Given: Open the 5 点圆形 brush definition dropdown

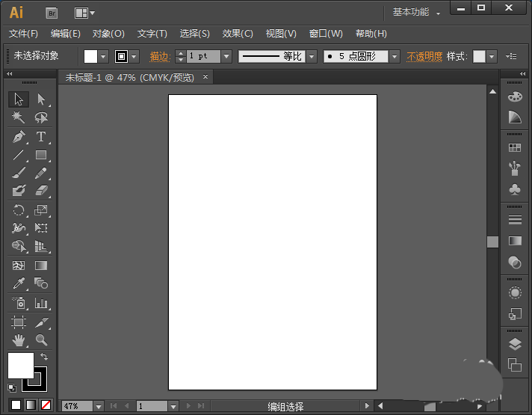Looking at the screenshot, I should [x=395, y=56].
